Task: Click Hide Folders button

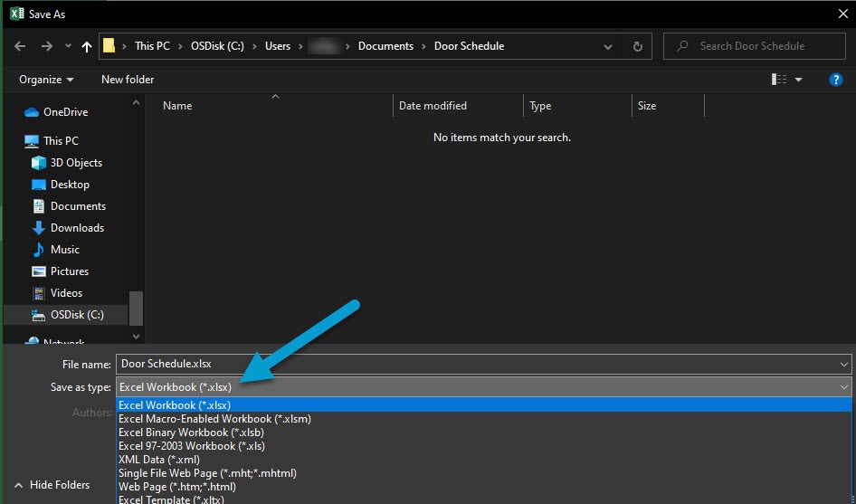Action: click(x=52, y=485)
